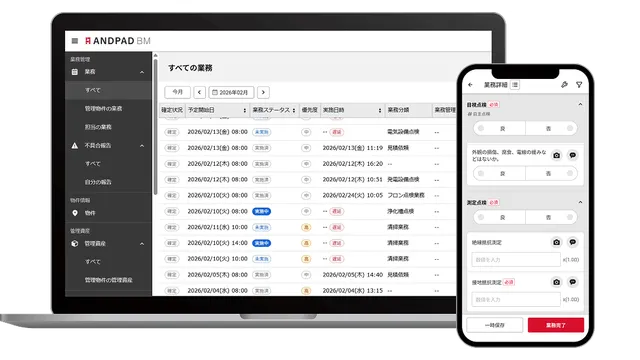Open 管理物件の管理資産 in the sidebar
The height and width of the screenshot is (360, 640).
[x=109, y=280]
